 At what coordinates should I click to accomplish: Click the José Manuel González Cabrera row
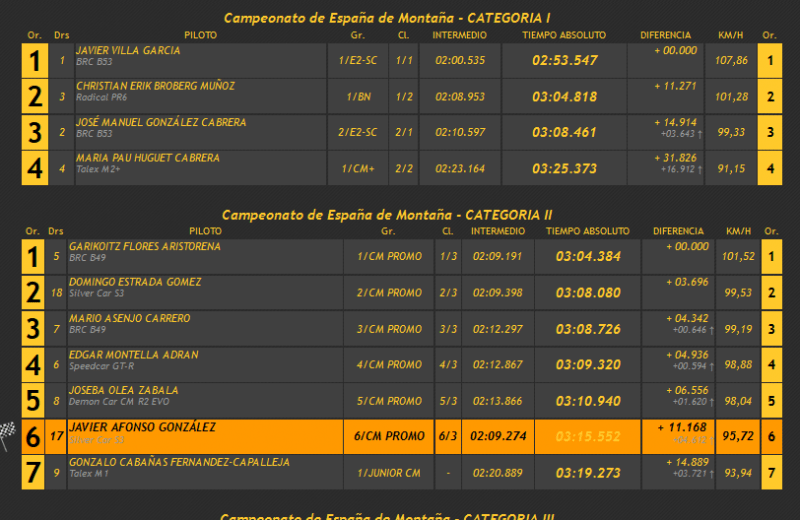pyautogui.click(x=160, y=123)
